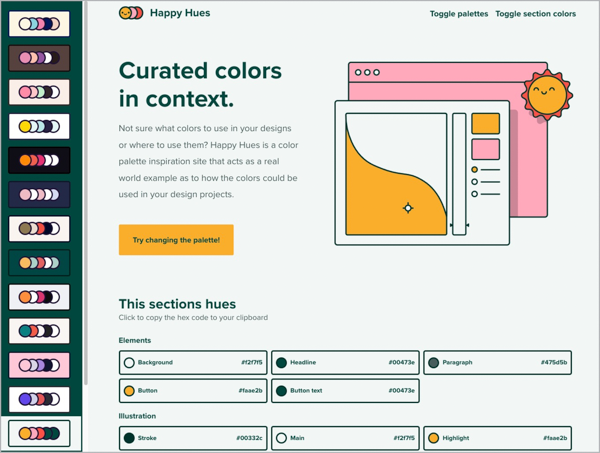This screenshot has width=600, height=453.
Task: Click the orange square in the illustration
Action: pyautogui.click(x=485, y=123)
